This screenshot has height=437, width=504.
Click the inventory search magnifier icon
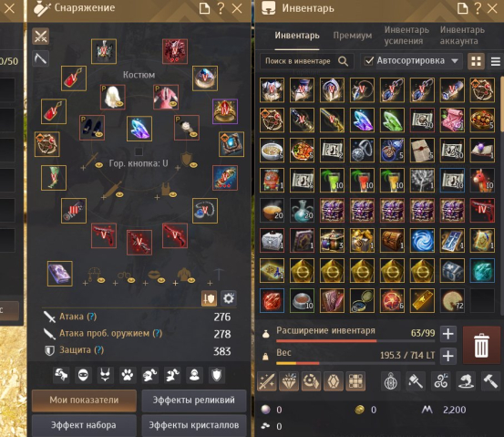(x=343, y=61)
